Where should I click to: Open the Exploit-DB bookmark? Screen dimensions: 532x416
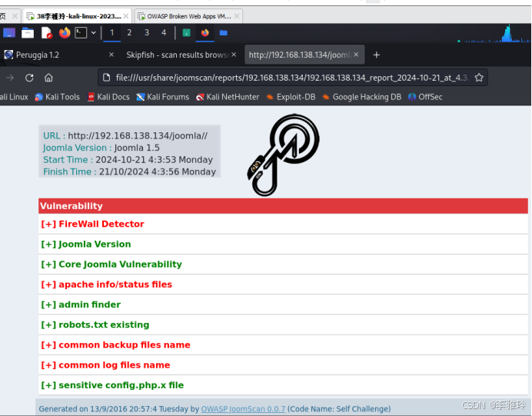[291, 97]
